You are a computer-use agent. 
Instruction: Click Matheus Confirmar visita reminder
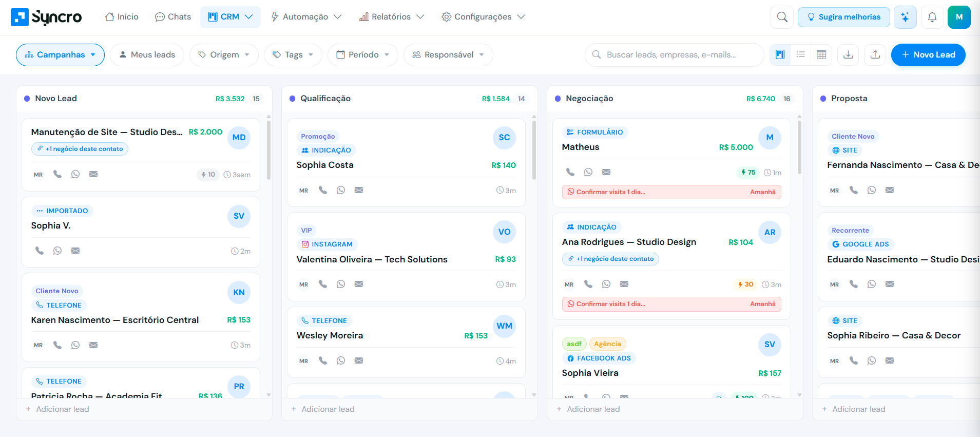[671, 192]
